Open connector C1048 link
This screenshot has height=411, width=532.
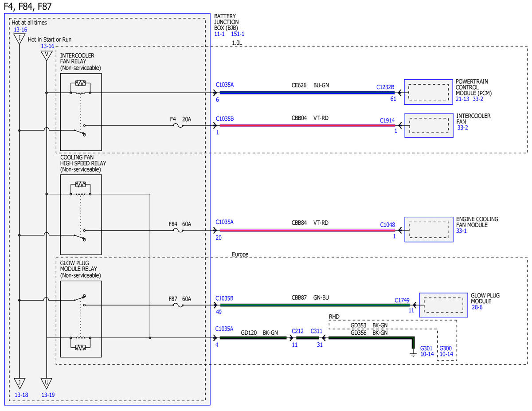pyautogui.click(x=387, y=225)
